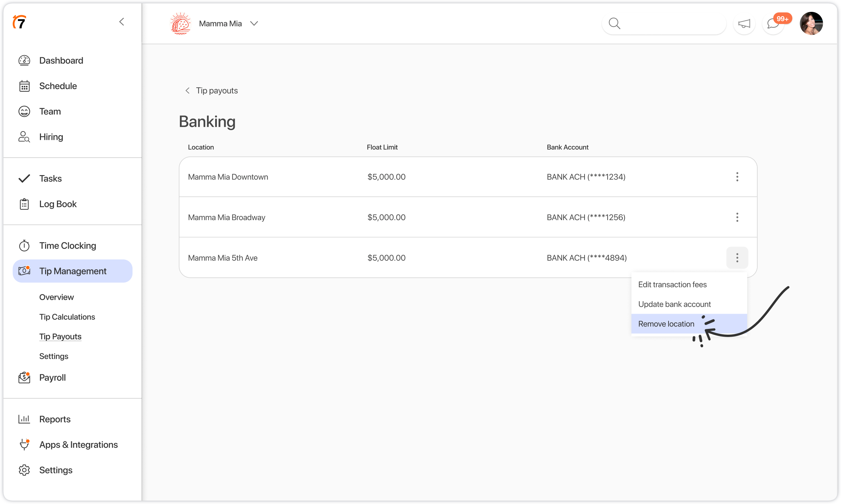Open the chat messages icon with the 99+ badge
This screenshot has width=841, height=504.
[x=773, y=23]
